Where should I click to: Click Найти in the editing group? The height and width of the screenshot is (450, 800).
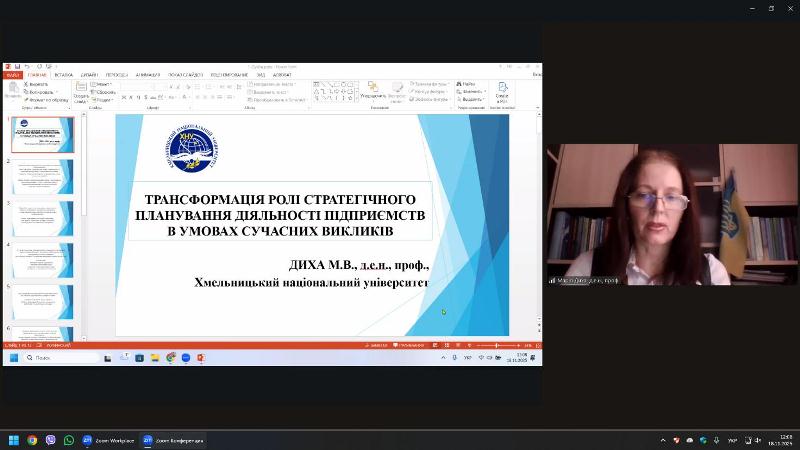(466, 84)
